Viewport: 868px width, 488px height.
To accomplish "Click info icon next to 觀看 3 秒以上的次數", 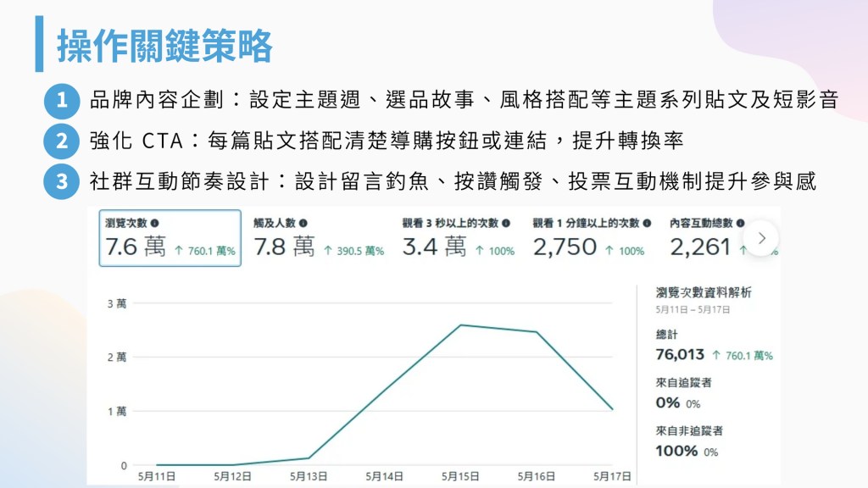I will (x=506, y=223).
